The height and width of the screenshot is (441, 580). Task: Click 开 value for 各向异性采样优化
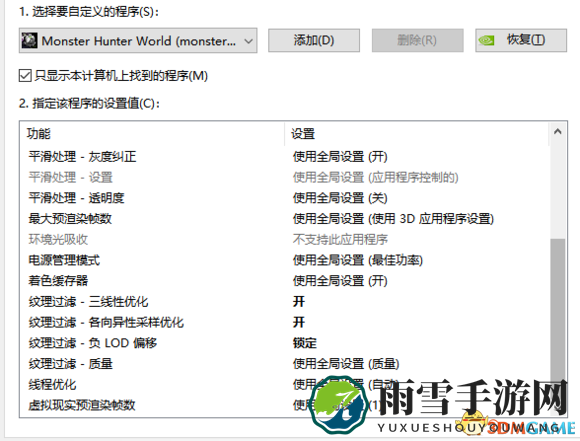(299, 322)
